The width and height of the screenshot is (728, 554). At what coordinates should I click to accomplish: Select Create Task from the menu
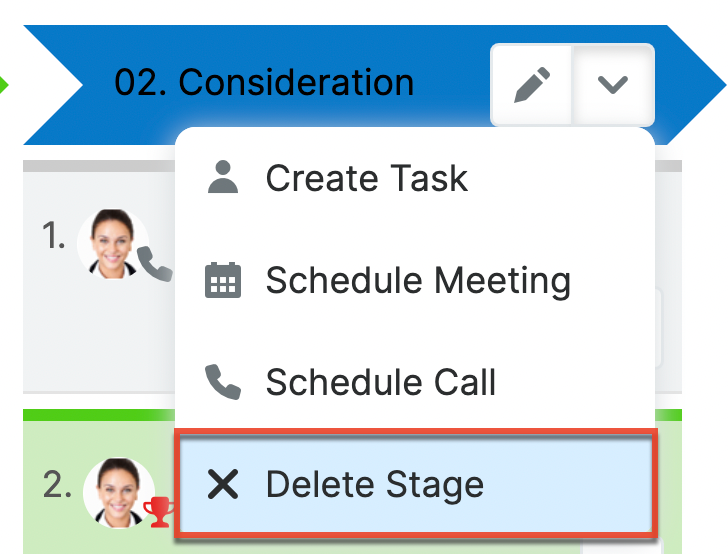366,179
